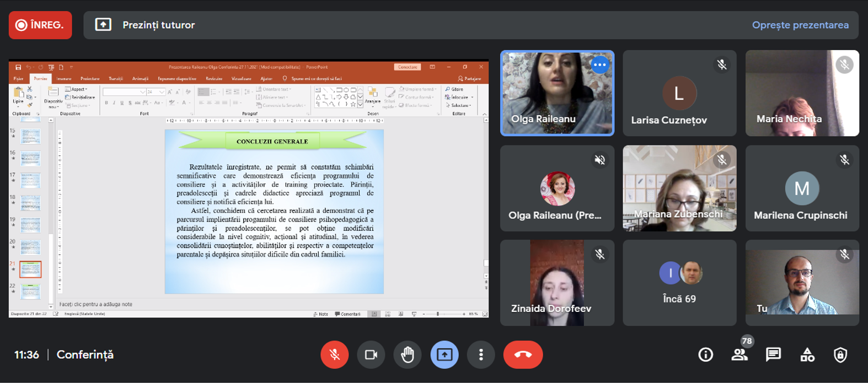Click the present screen icon beside Prezinți tuturor
868x383 pixels.
click(x=103, y=25)
